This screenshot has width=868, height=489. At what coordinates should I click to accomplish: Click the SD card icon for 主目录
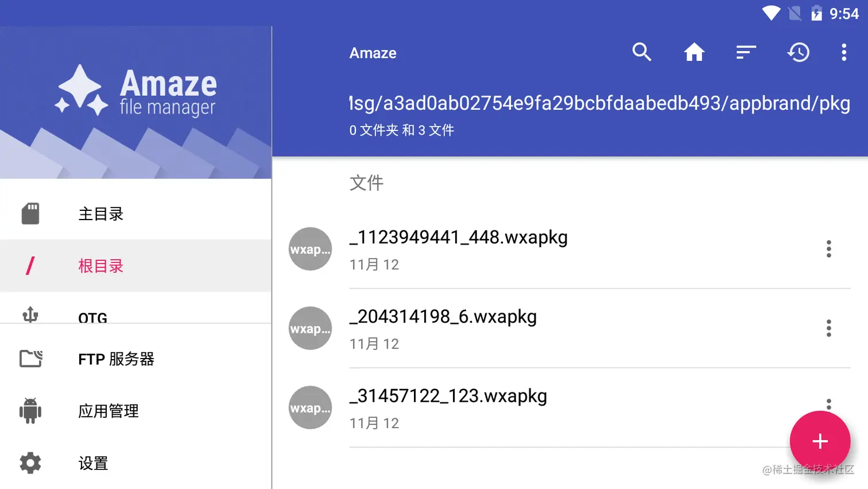[30, 213]
